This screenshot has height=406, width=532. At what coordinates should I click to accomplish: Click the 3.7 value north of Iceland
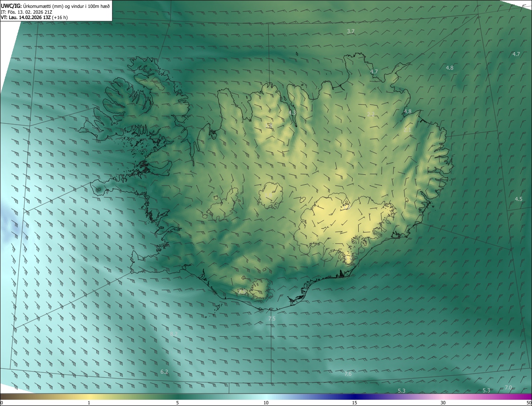coord(351,32)
